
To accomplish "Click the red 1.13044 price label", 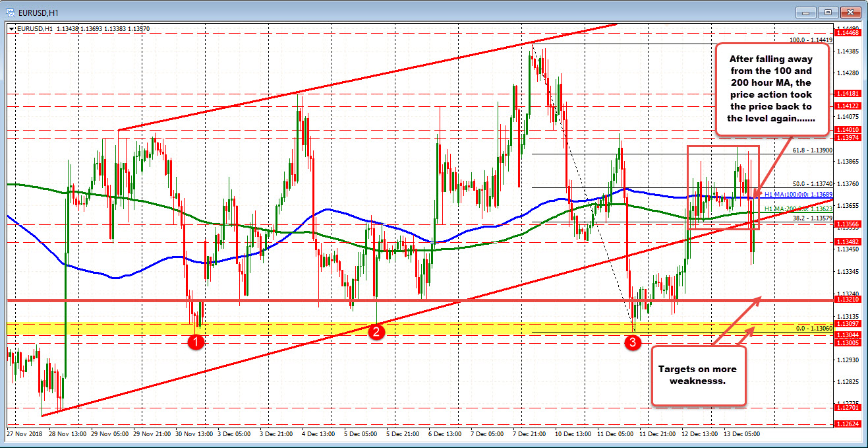I will click(847, 335).
